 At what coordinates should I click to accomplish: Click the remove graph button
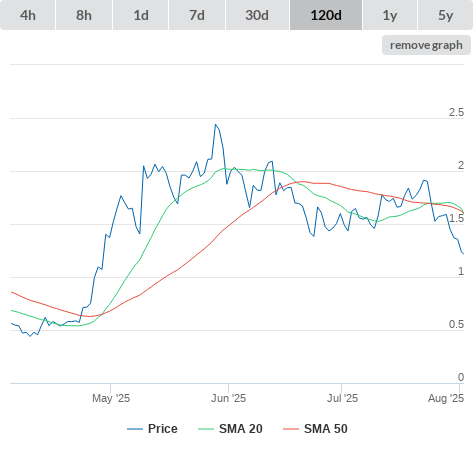[426, 45]
